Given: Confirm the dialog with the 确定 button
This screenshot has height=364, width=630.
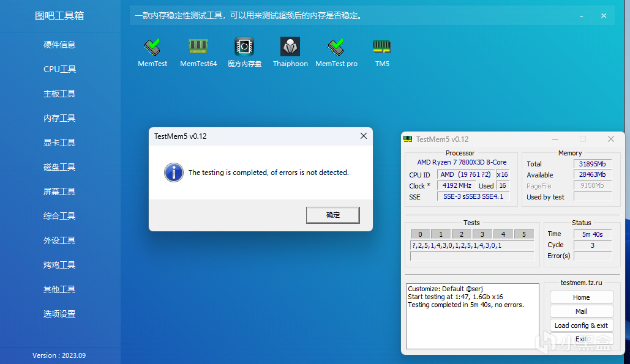Looking at the screenshot, I should click(332, 215).
